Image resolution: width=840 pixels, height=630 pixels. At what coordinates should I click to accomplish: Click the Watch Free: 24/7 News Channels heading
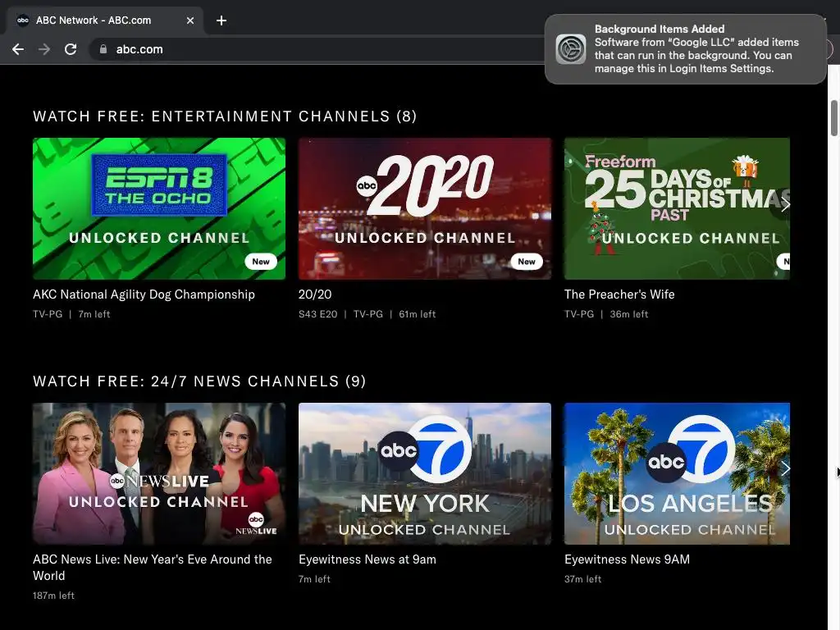click(199, 381)
